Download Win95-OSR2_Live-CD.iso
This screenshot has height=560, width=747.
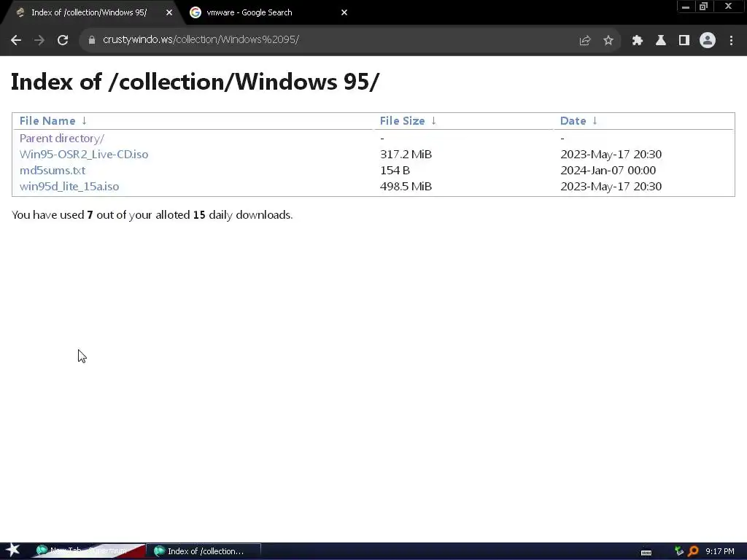84,155
